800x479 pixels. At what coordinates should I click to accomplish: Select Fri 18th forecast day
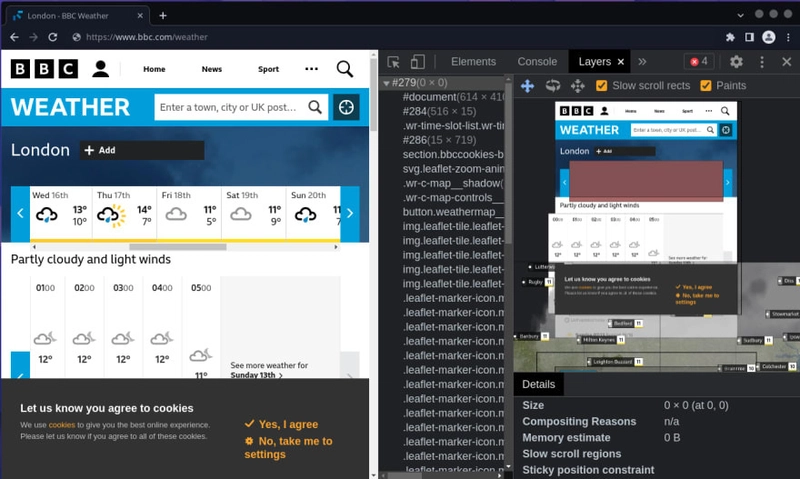point(189,213)
